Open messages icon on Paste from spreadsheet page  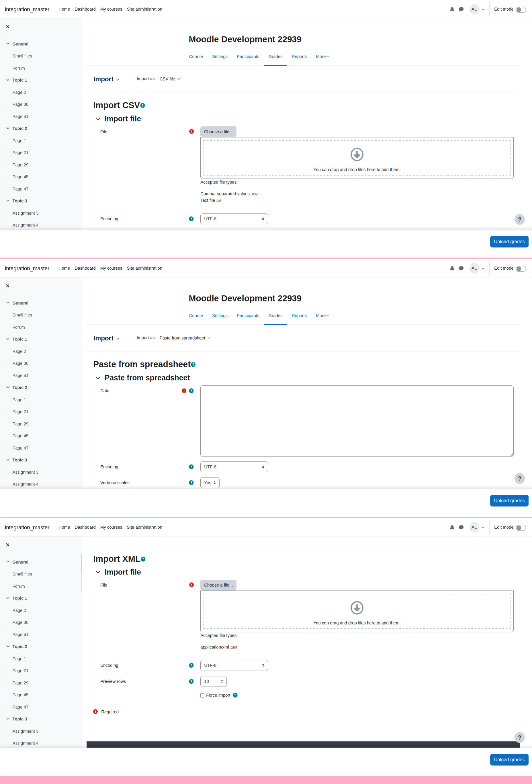[461, 268]
